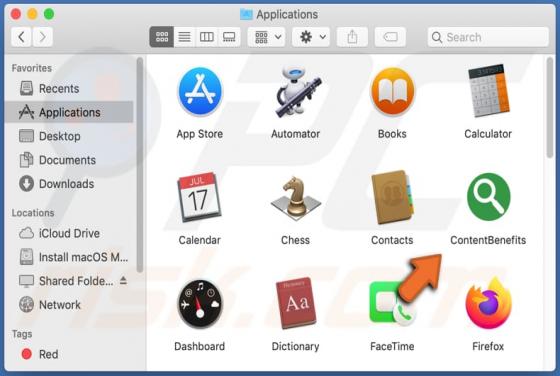
Task: Select the Firefox app icon
Action: (x=489, y=303)
